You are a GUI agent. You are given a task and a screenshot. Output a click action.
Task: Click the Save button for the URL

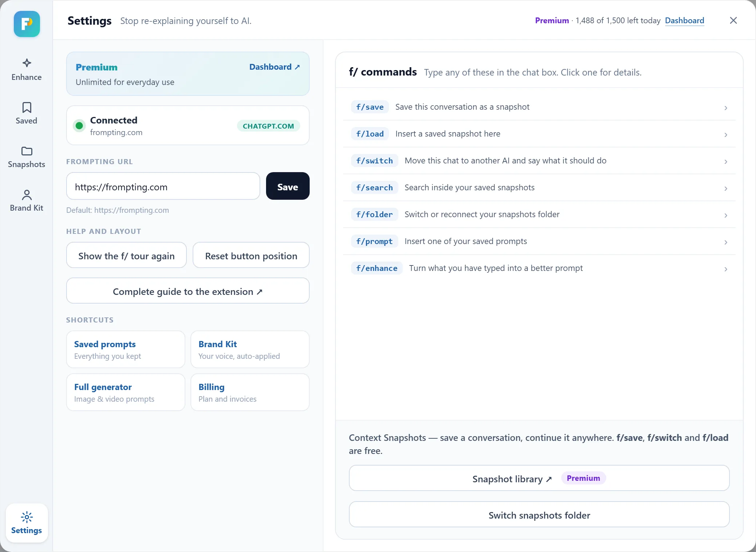pyautogui.click(x=288, y=186)
